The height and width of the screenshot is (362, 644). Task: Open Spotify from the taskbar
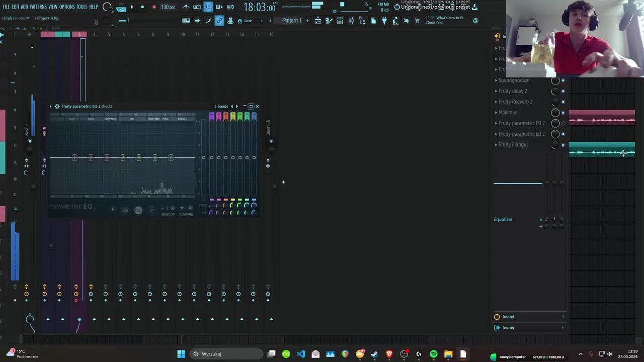[434, 354]
